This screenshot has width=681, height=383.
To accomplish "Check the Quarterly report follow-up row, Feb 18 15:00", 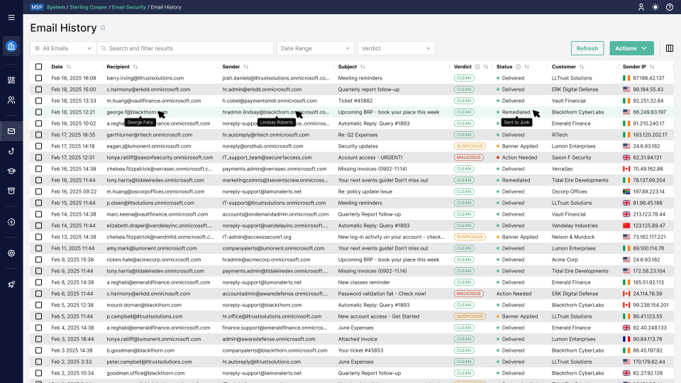I will [x=39, y=89].
